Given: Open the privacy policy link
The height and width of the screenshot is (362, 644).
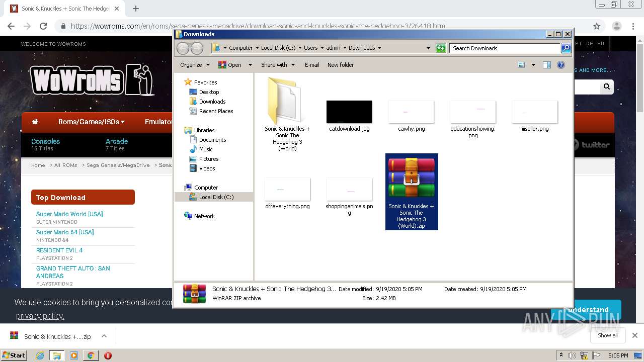Looking at the screenshot, I should [40, 316].
